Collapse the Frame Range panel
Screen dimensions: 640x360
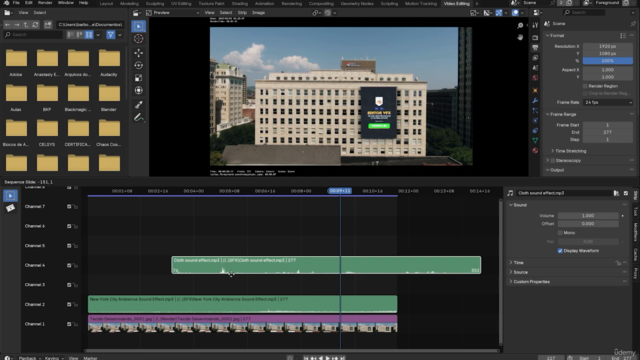pyautogui.click(x=562, y=114)
